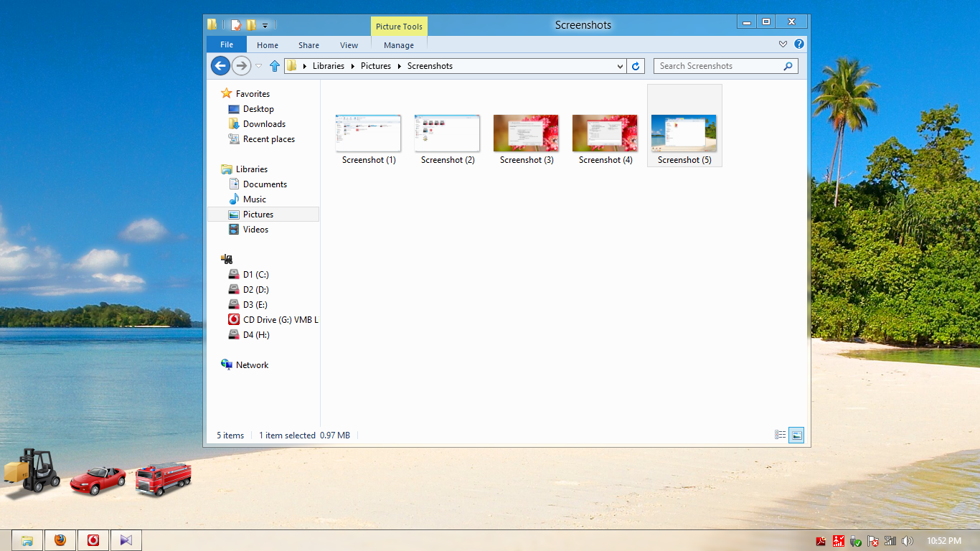
Task: Expand the address bar history dropdown
Action: coord(619,65)
